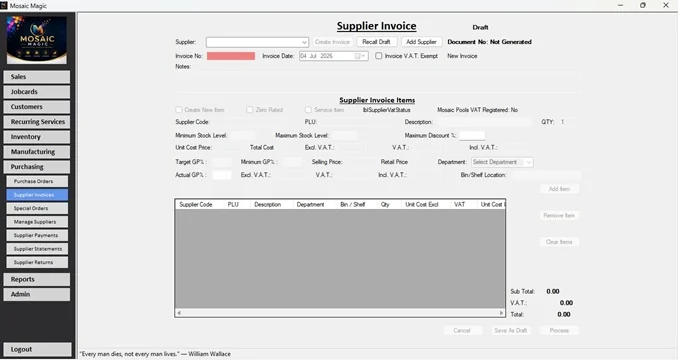Screen dimensions: 678x360
Task: Click Recall Draft
Action: point(376,42)
